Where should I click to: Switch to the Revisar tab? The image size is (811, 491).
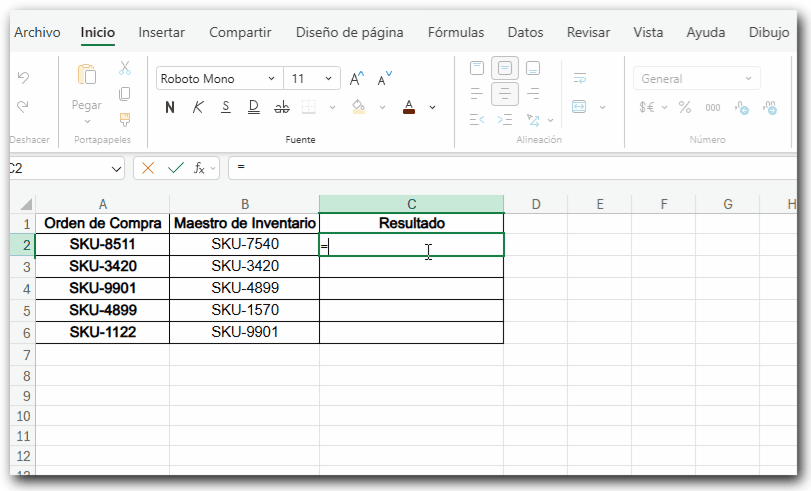point(589,32)
